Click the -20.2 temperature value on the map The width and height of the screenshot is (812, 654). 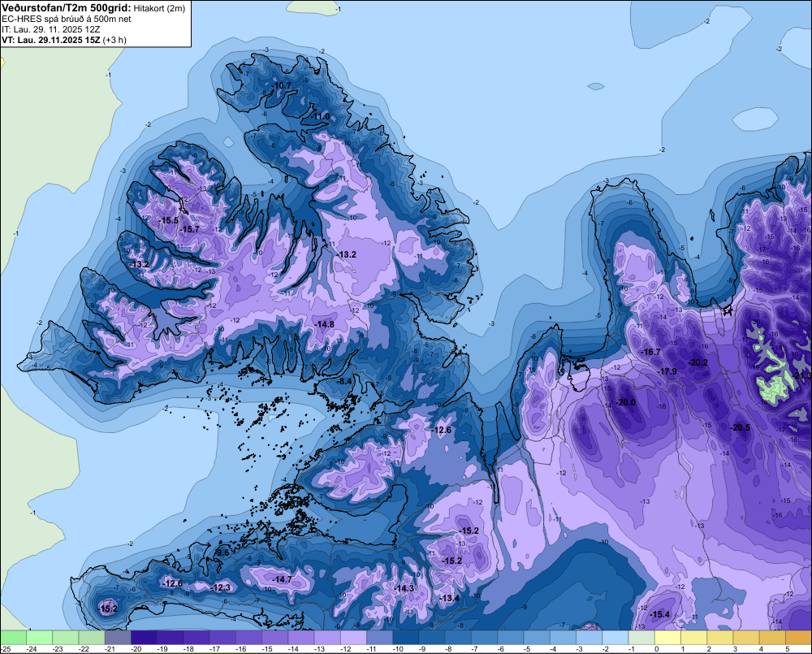(x=698, y=362)
